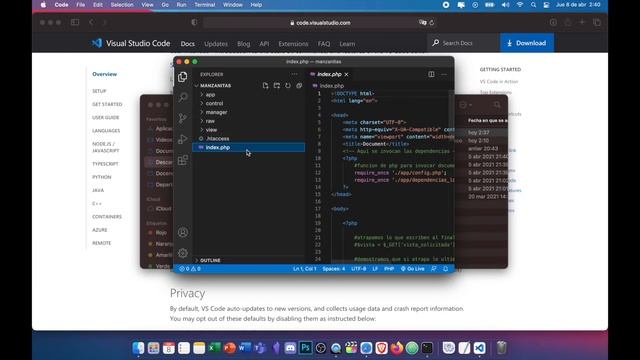Open the Terminal icon in the Dock

pos(427,348)
